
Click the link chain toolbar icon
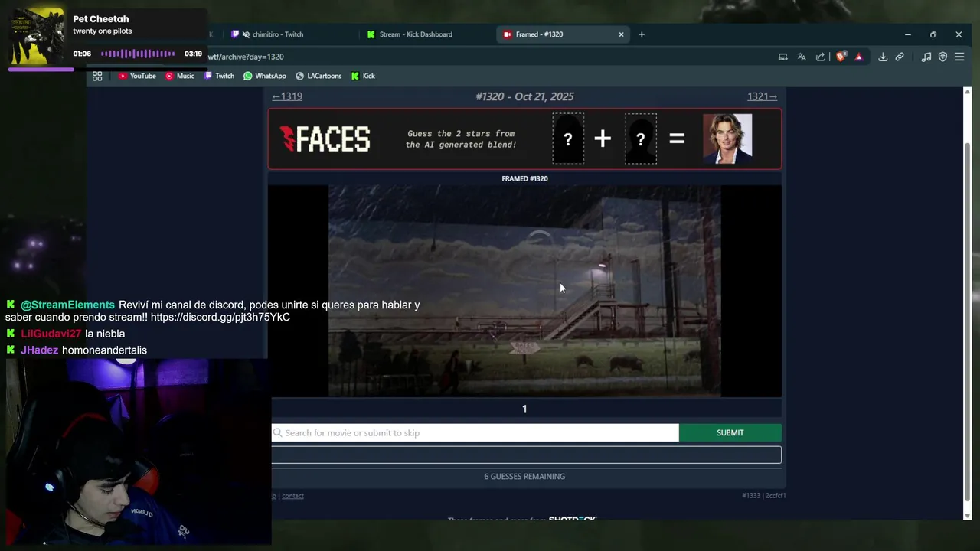tap(900, 57)
